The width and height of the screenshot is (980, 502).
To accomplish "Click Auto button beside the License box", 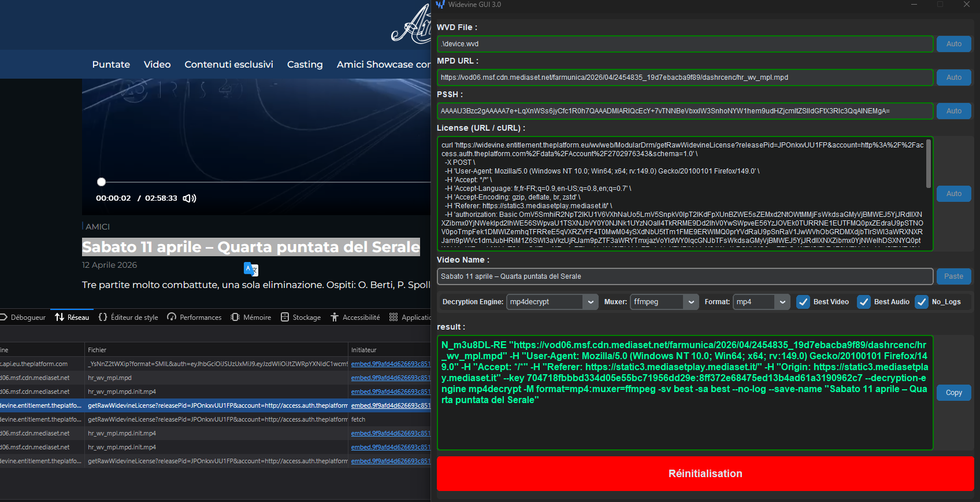I will (954, 194).
